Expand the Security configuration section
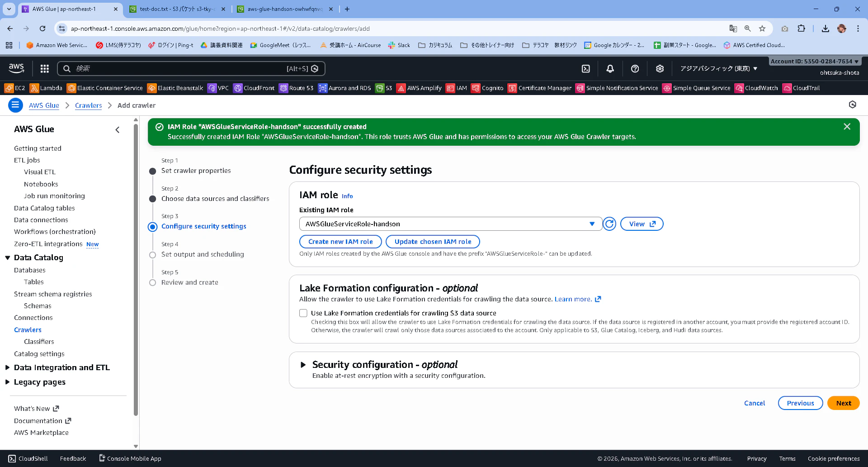868x467 pixels. pos(303,365)
